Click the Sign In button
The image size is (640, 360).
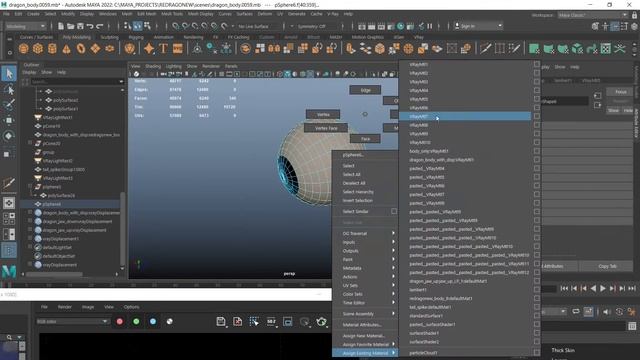click(x=478, y=26)
